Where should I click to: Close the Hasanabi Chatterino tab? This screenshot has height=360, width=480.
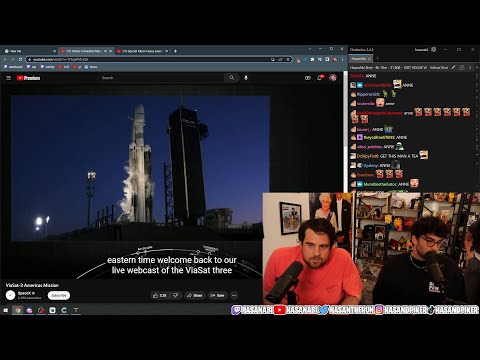tap(369, 59)
